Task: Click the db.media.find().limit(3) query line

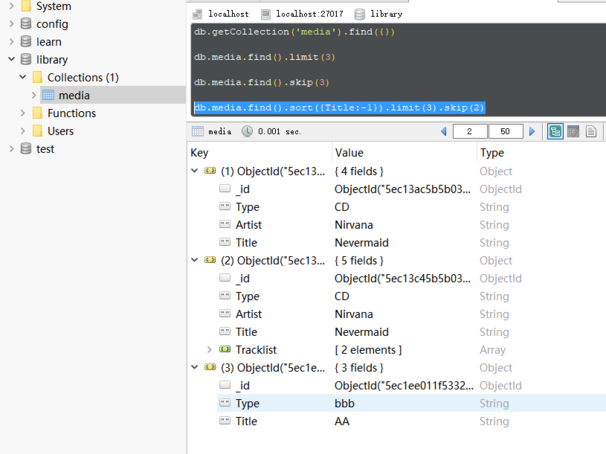Action: (x=264, y=57)
